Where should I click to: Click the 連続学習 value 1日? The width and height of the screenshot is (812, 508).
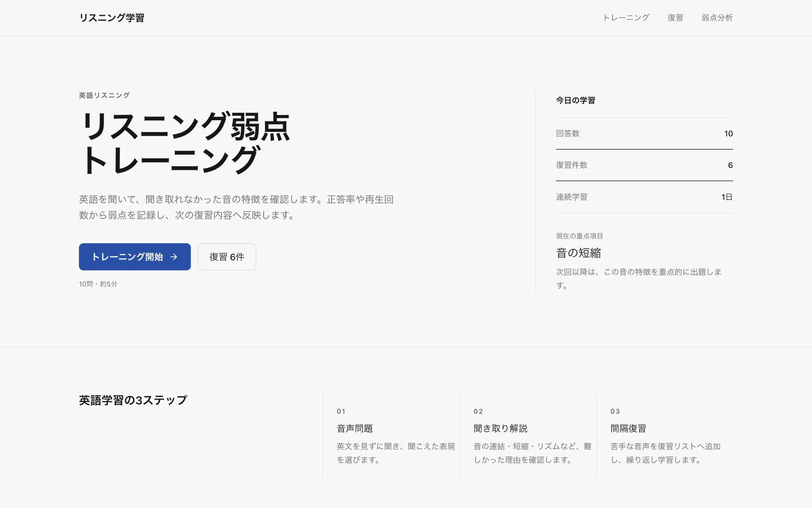click(727, 197)
